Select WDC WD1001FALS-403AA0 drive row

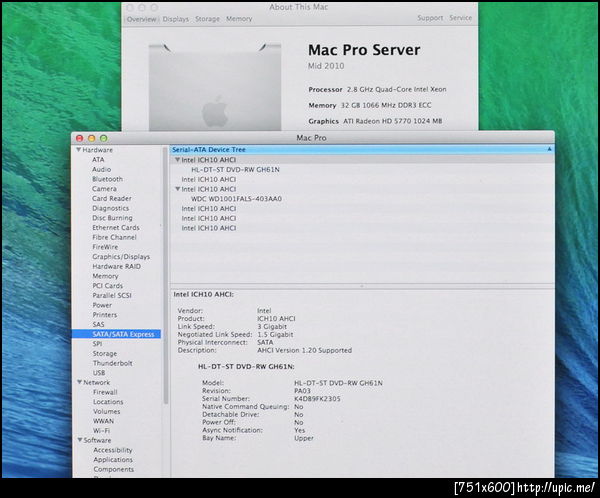(362, 199)
